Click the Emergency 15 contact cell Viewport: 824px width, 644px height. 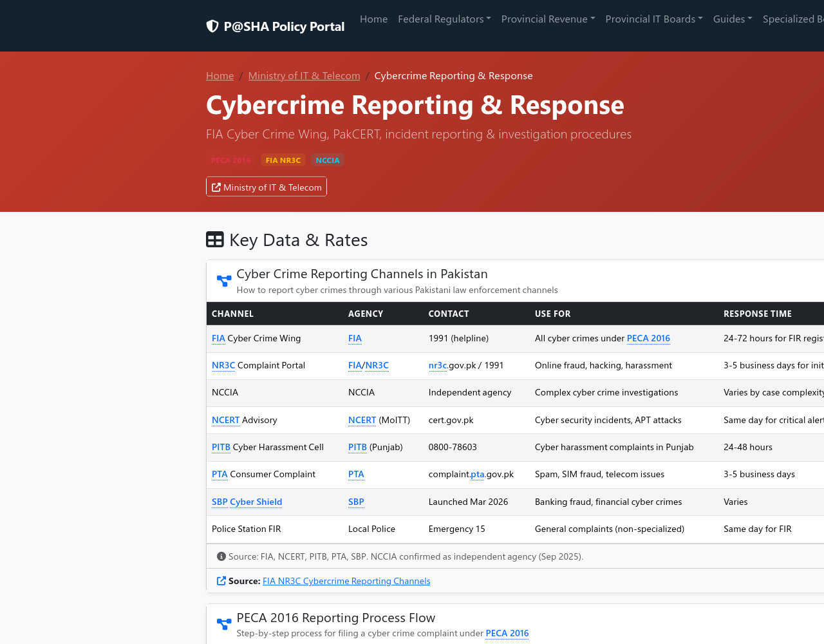[x=476, y=529]
